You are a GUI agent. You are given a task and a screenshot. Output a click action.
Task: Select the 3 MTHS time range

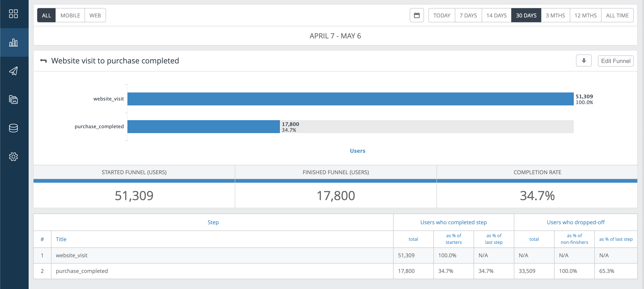tap(555, 15)
